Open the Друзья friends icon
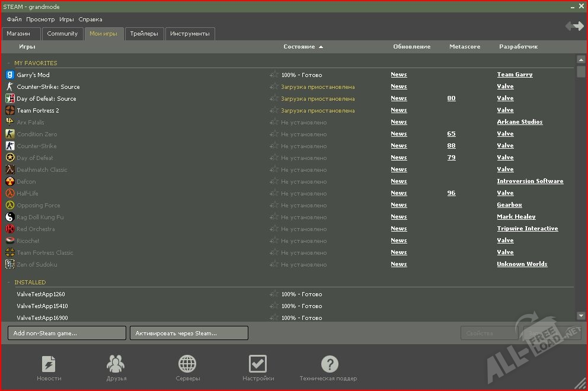Viewport: 588px width, 391px height. tap(116, 364)
